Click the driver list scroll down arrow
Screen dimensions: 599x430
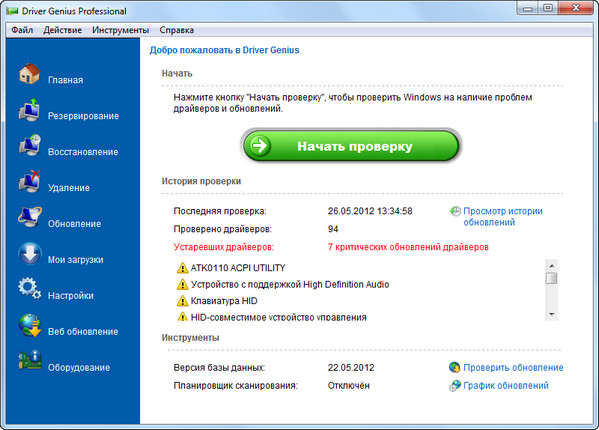coord(551,314)
